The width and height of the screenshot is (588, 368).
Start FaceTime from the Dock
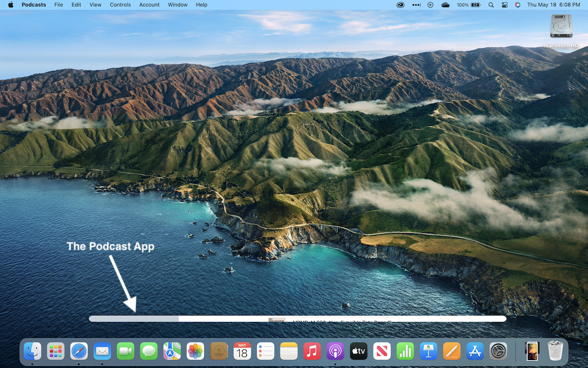pyautogui.click(x=125, y=351)
